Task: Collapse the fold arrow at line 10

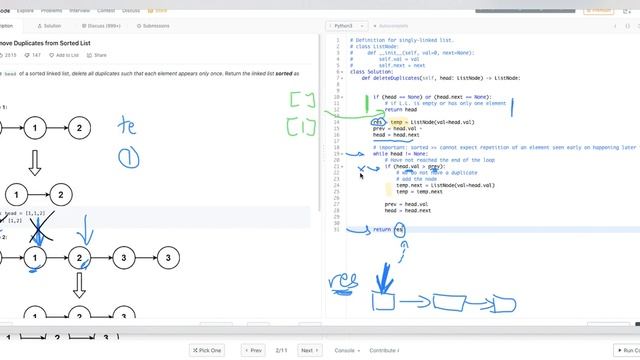Action: tap(342, 97)
